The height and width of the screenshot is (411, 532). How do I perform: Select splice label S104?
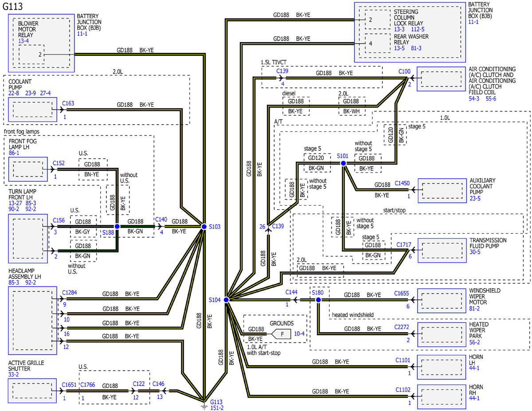click(215, 300)
